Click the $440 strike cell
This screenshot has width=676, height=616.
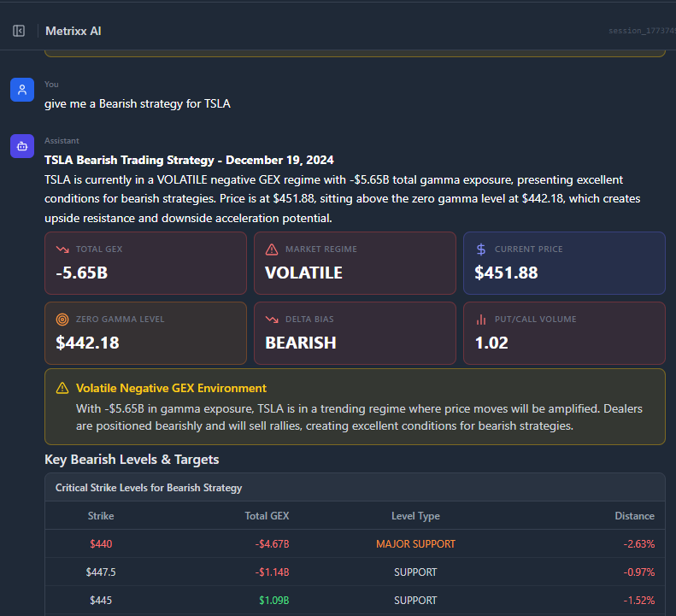point(101,544)
